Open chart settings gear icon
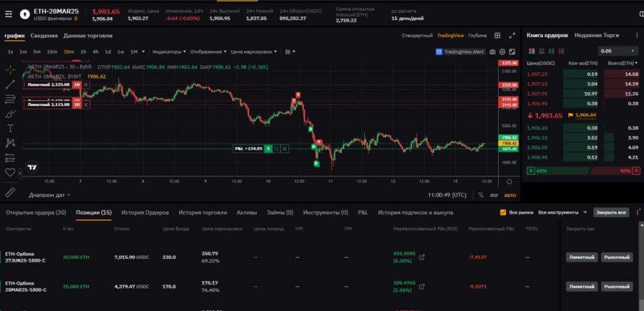The width and height of the screenshot is (644, 311). coord(502,52)
